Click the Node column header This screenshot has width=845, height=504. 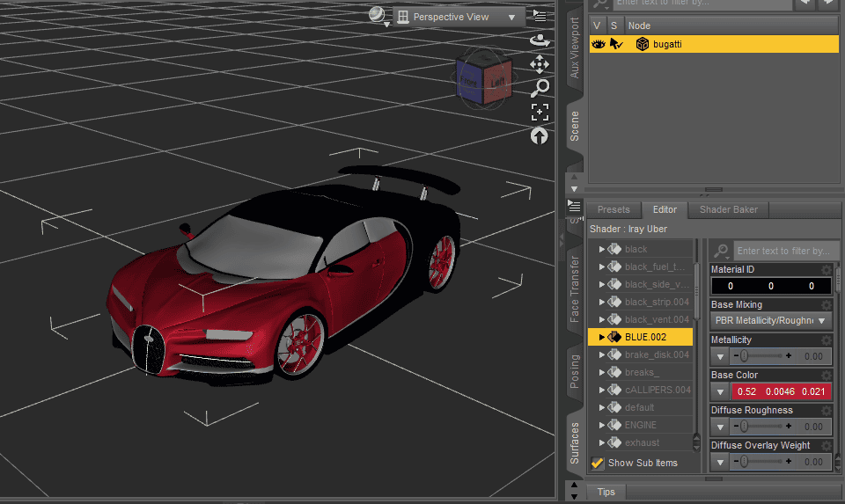[731, 26]
